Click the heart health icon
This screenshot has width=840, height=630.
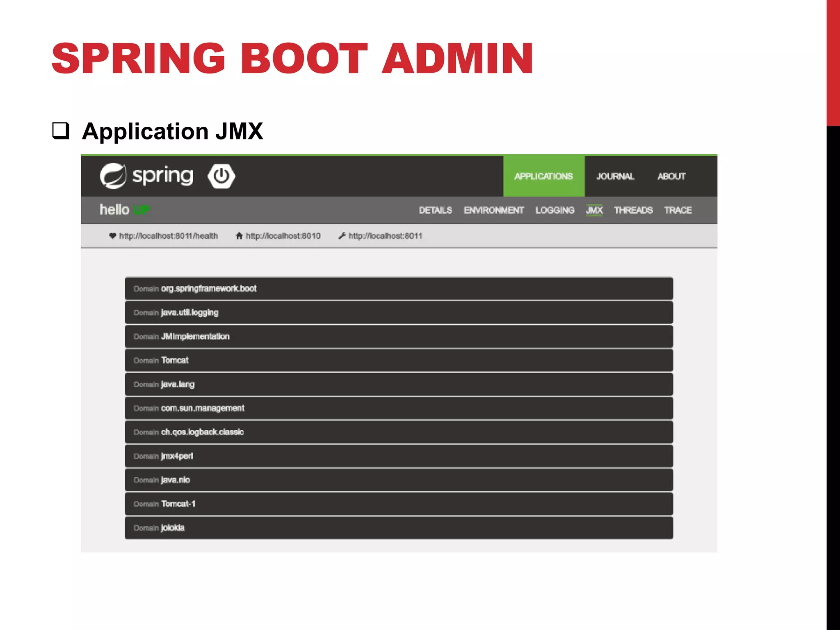[x=112, y=236]
